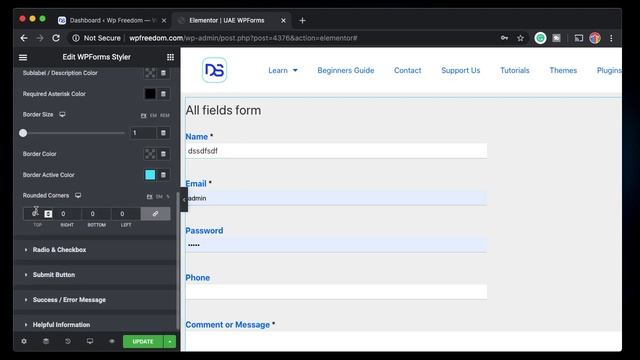Open Tutorials menu item

click(x=515, y=70)
